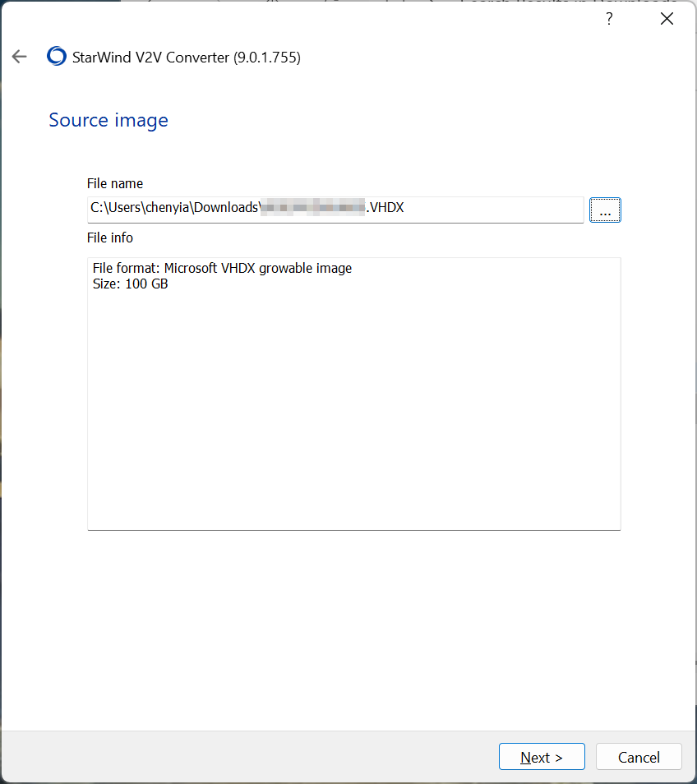
Task: Click the 'Source image' heading
Action: 108,121
